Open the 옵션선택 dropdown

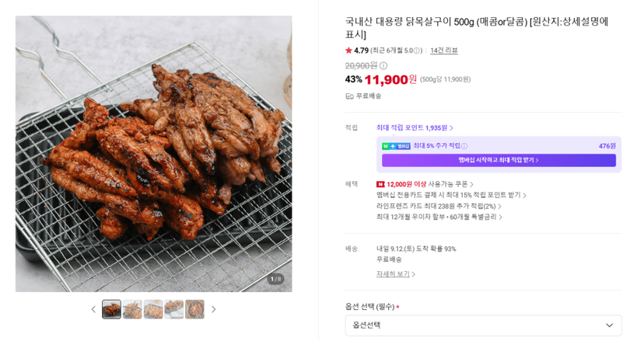(483, 325)
